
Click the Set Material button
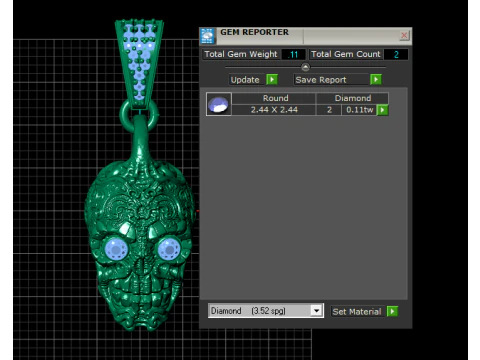(358, 312)
